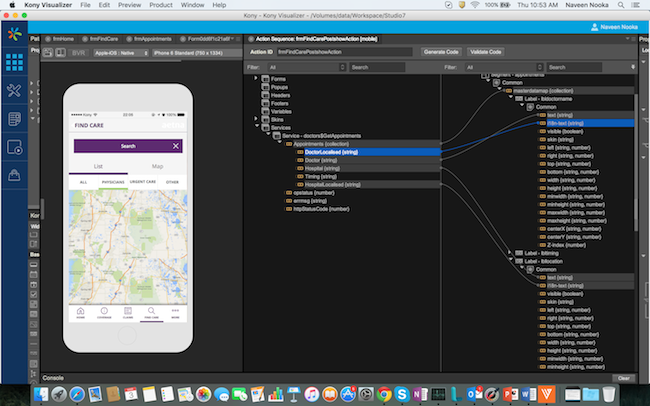Viewport: 650px width, 406px height.
Task: Click the BVR toggle in the toolbar
Action: 78,53
